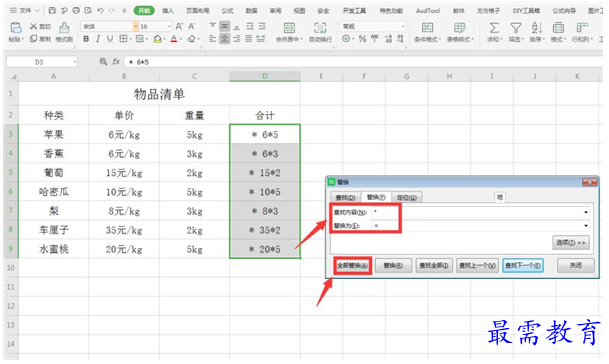
Task: Open the font name dropdown
Action: click(136, 26)
